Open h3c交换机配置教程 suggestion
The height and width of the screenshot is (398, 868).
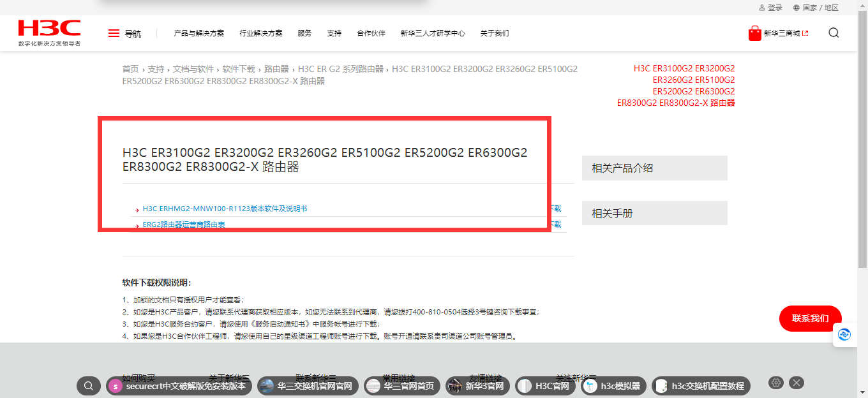pyautogui.click(x=701, y=385)
